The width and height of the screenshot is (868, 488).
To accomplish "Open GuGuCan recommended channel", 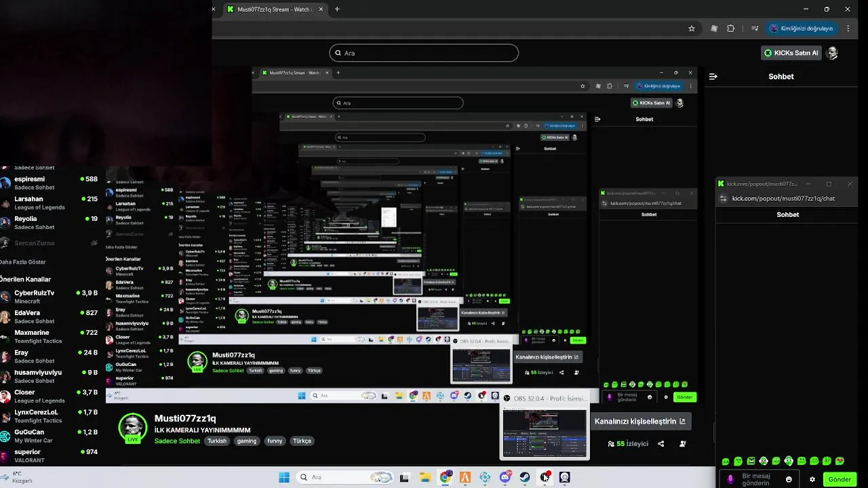I will 49,436.
